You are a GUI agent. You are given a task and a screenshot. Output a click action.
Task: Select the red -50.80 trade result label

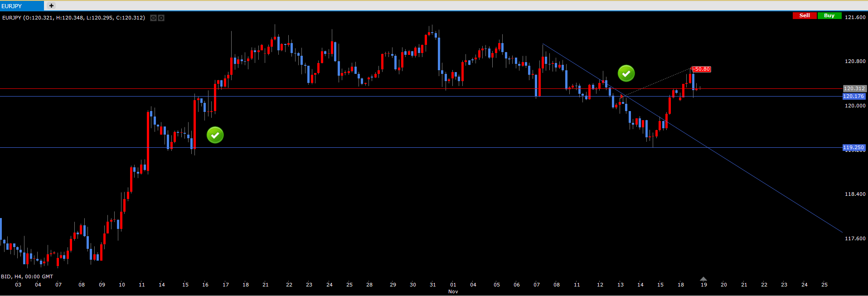click(702, 69)
